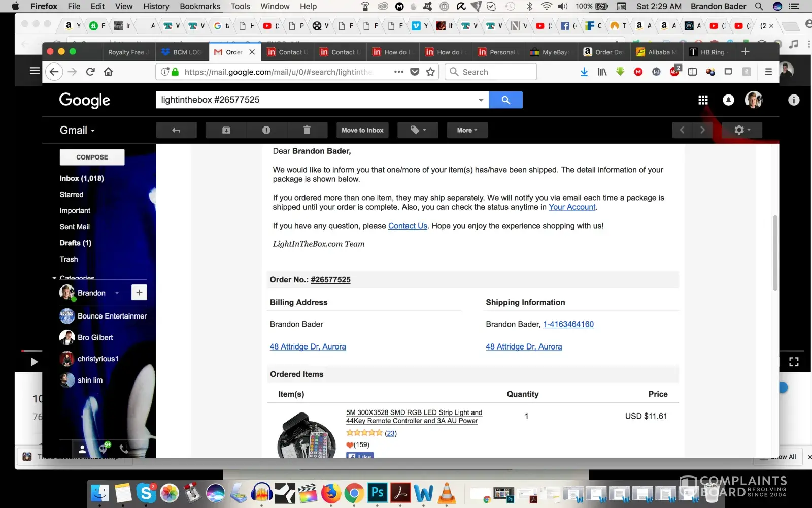Open the Contact Us link
The image size is (812, 508).
(x=408, y=226)
